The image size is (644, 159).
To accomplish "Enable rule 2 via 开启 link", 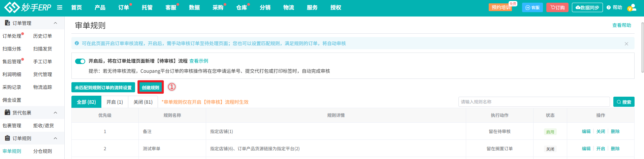I will (x=601, y=149).
